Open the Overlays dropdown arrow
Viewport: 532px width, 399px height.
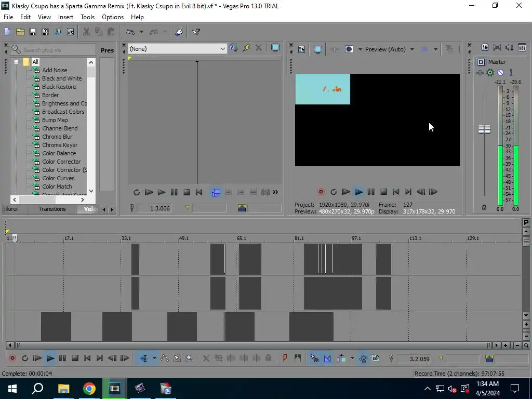click(435, 49)
